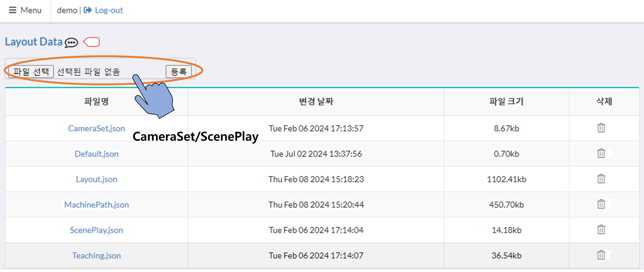Click the hamburger Menu icon
This screenshot has height=272, width=644.
[13, 10]
